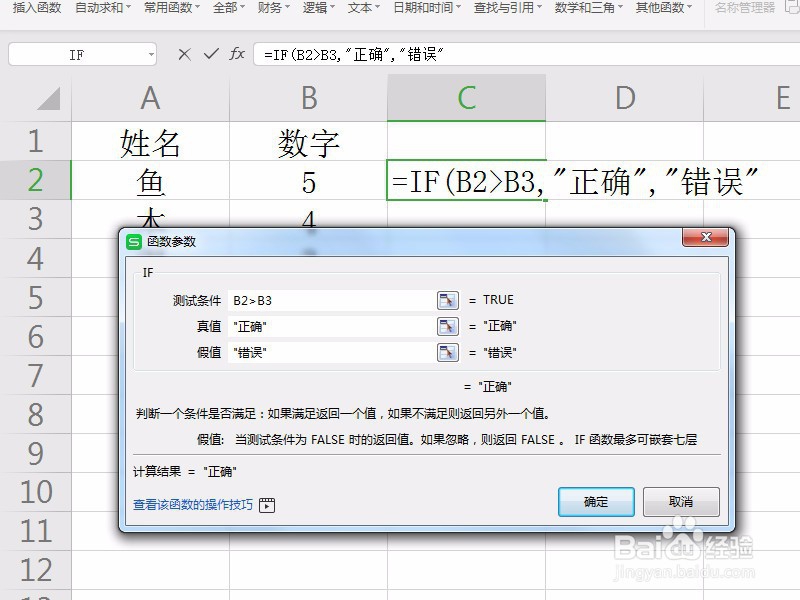
Task: Click range selector icon beside 测试条件 field
Action: (x=448, y=298)
